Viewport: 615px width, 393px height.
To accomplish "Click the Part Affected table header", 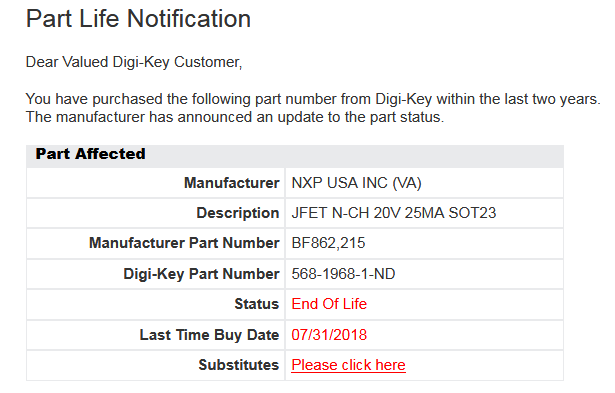I will (x=91, y=154).
